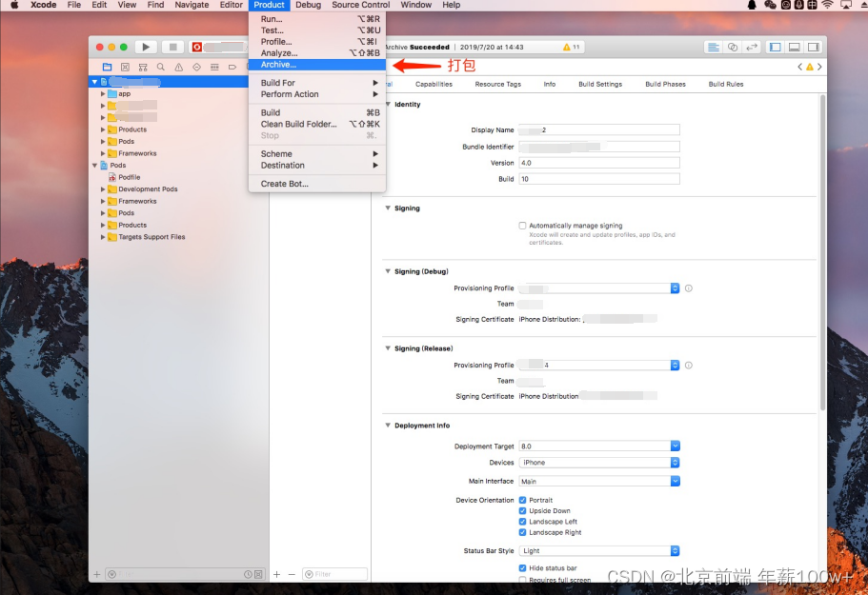Click the Stop square toolbar button
Viewport: 868px width, 595px height.
pos(172,48)
